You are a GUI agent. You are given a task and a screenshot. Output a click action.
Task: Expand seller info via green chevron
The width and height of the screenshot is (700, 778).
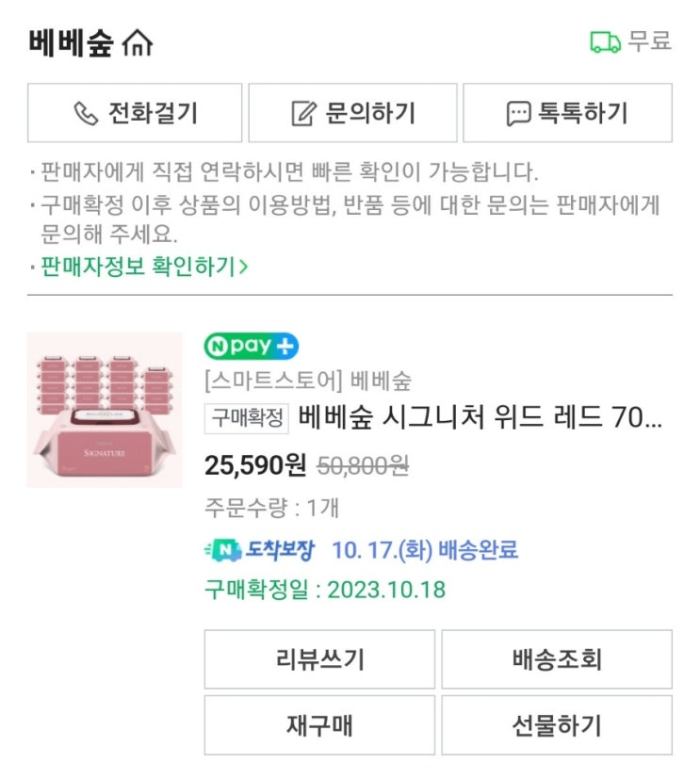[x=243, y=267]
